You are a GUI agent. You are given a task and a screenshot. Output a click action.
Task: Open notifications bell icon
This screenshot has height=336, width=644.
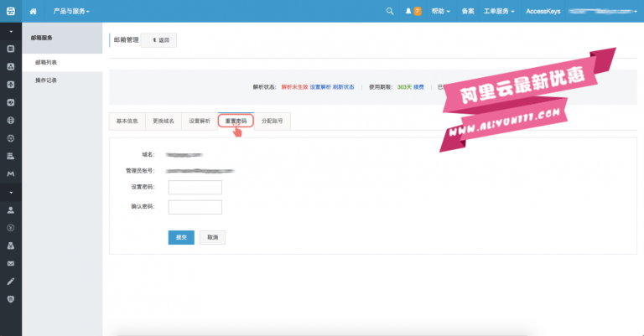click(x=408, y=11)
